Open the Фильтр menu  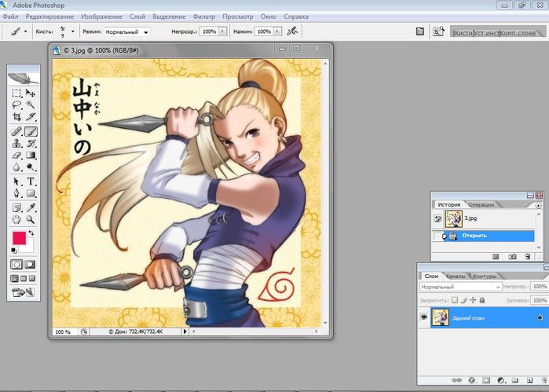tap(203, 16)
